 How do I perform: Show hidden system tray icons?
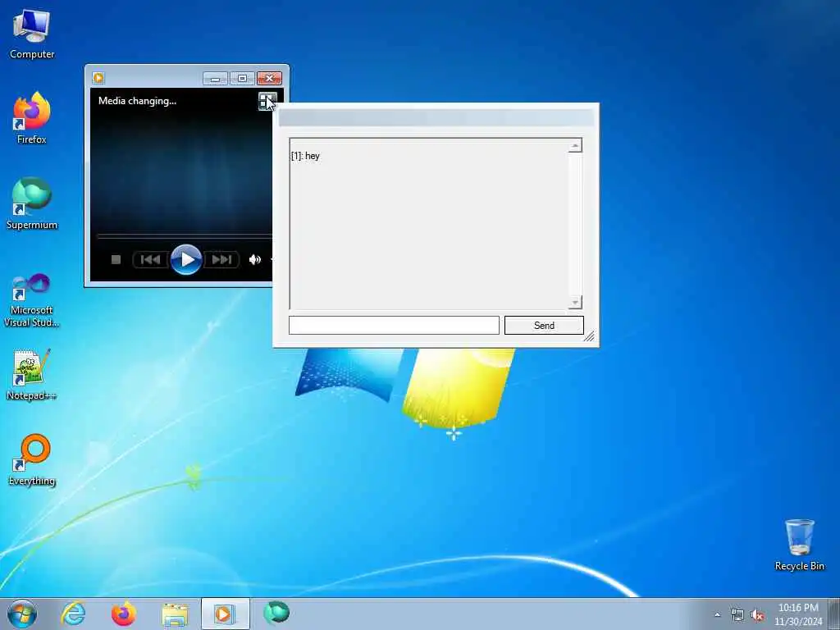717,615
